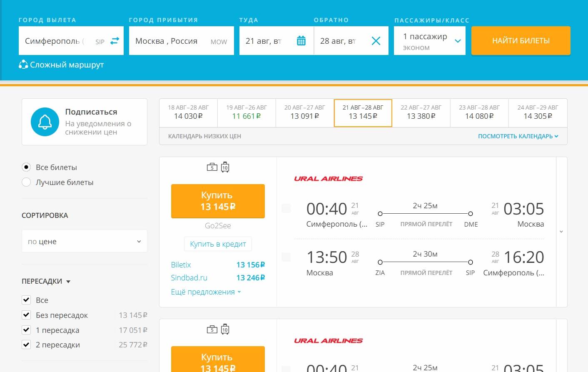
Task: Click the arrival city field Москва
Action: (182, 41)
